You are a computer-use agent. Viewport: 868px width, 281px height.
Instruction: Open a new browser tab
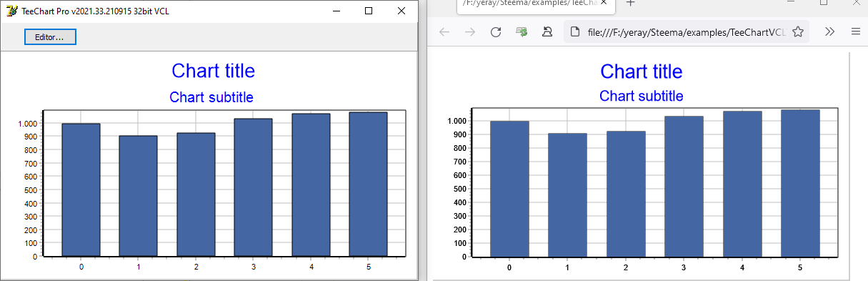point(630,3)
